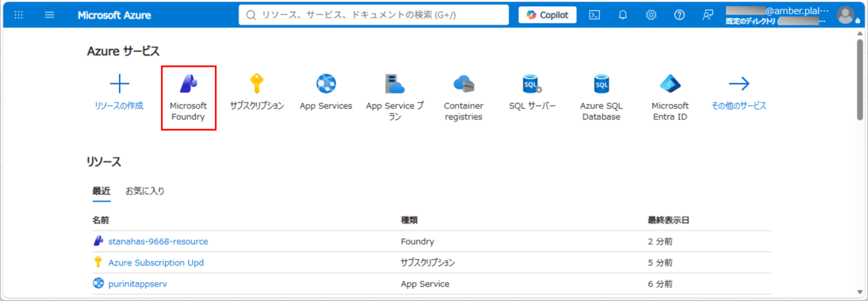Open Container registries icon
The width and height of the screenshot is (868, 301).
(x=463, y=83)
